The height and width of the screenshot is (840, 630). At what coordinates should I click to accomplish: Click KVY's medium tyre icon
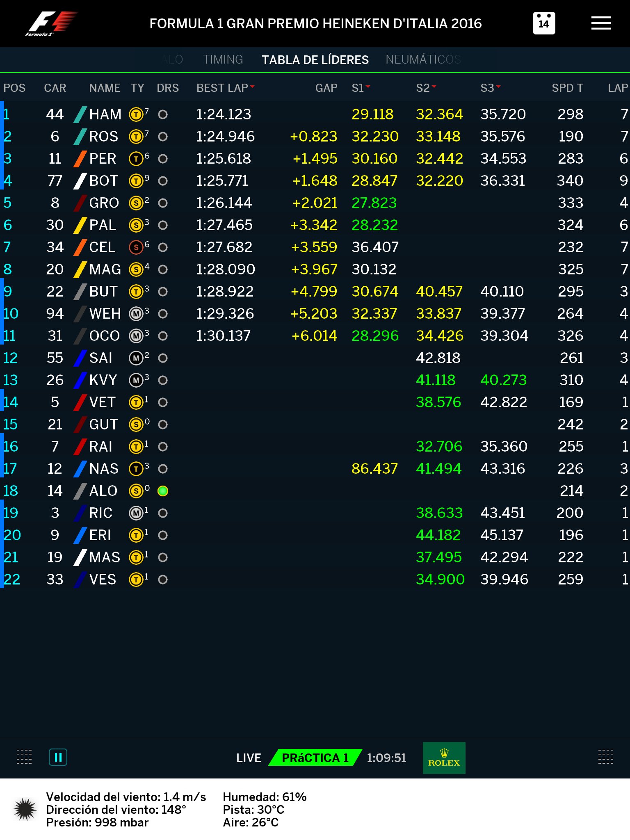coord(136,380)
